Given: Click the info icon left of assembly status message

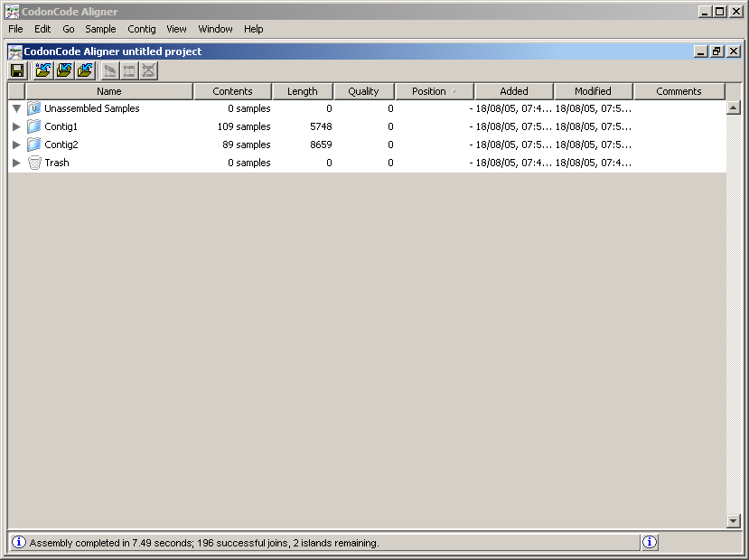Looking at the screenshot, I should point(19,542).
